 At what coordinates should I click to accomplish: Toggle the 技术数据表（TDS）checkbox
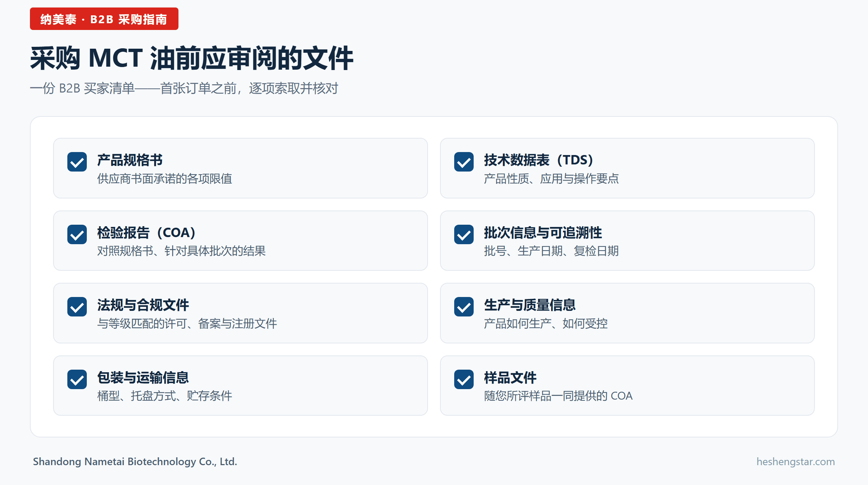click(x=464, y=162)
